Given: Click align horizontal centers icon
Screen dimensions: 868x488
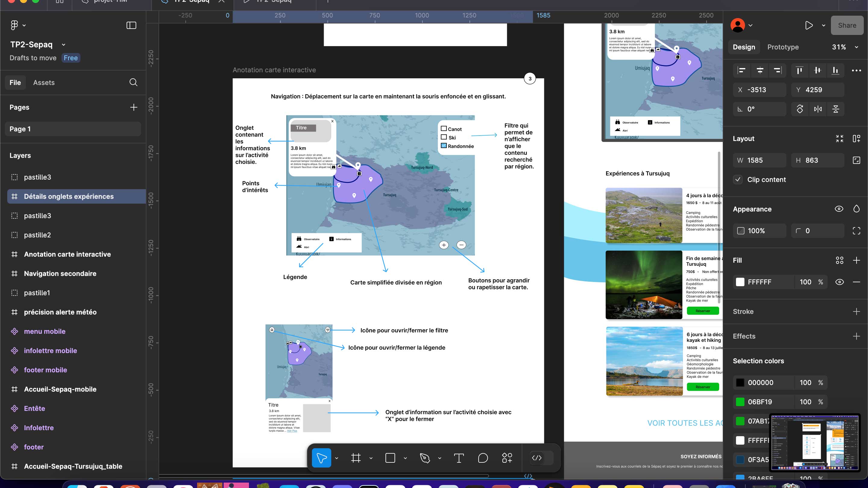Looking at the screenshot, I should point(760,70).
